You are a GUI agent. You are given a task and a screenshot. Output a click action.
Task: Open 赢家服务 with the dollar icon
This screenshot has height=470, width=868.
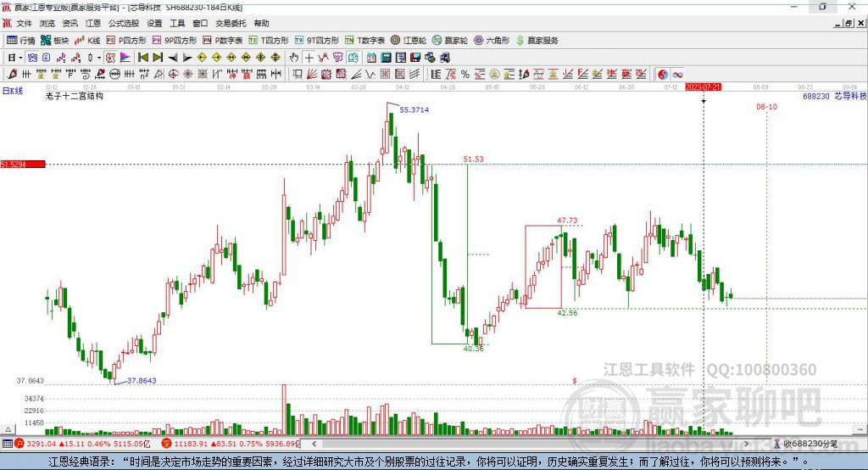click(x=537, y=41)
